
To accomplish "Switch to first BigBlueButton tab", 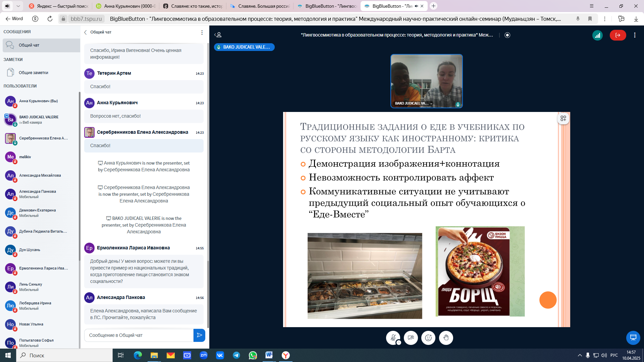I will 327,6.
